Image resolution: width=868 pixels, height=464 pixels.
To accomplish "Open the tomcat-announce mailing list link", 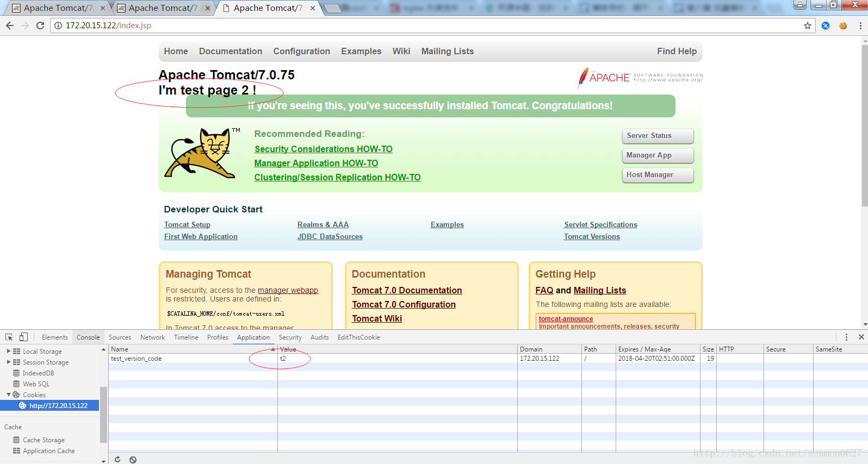I will pyautogui.click(x=566, y=319).
